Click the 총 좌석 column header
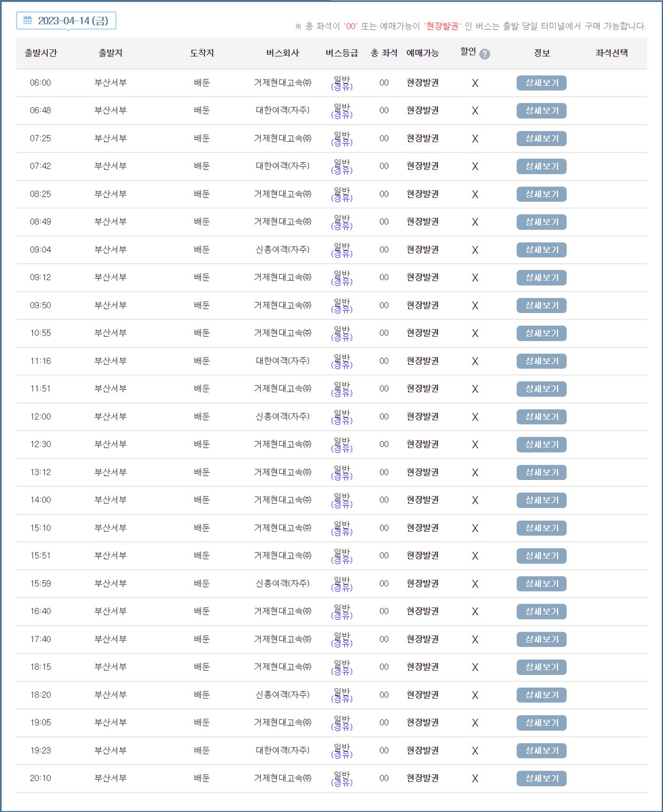The image size is (663, 812). pyautogui.click(x=384, y=53)
